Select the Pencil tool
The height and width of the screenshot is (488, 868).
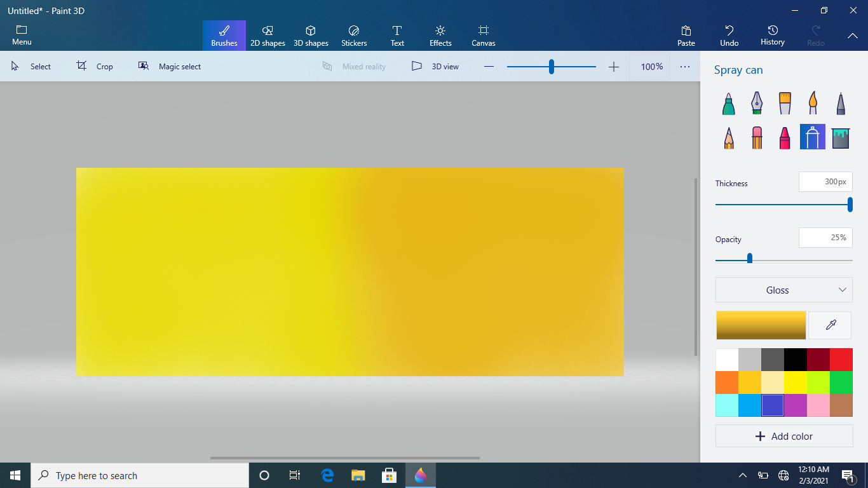tap(728, 137)
